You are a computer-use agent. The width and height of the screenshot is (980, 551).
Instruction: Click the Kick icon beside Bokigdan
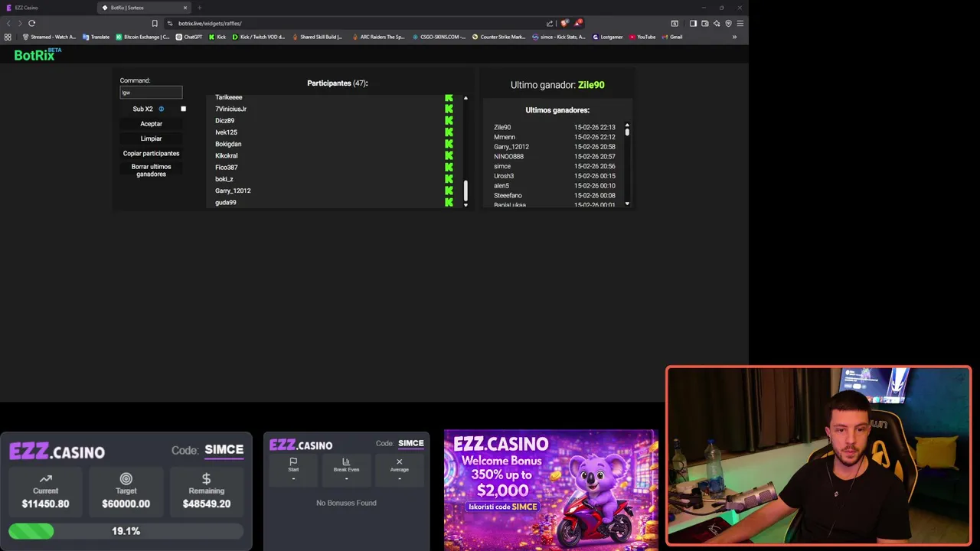449,144
